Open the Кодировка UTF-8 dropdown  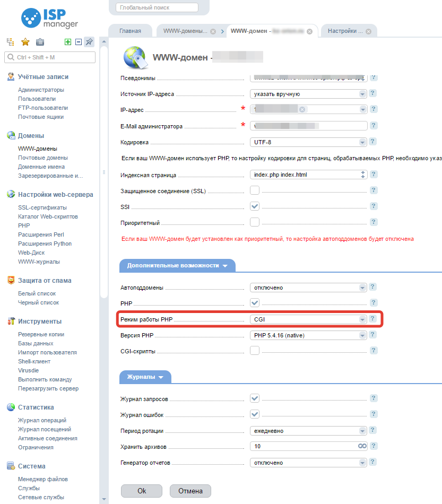tap(308, 142)
